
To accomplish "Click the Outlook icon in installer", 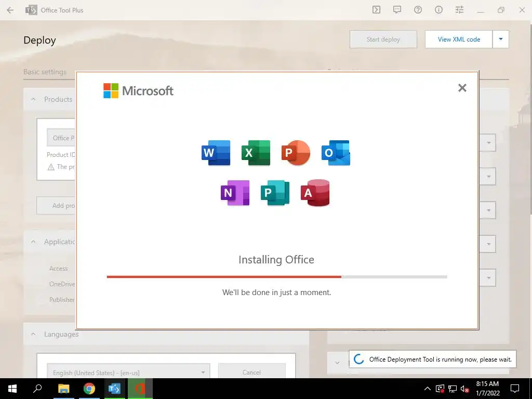I will pos(336,153).
